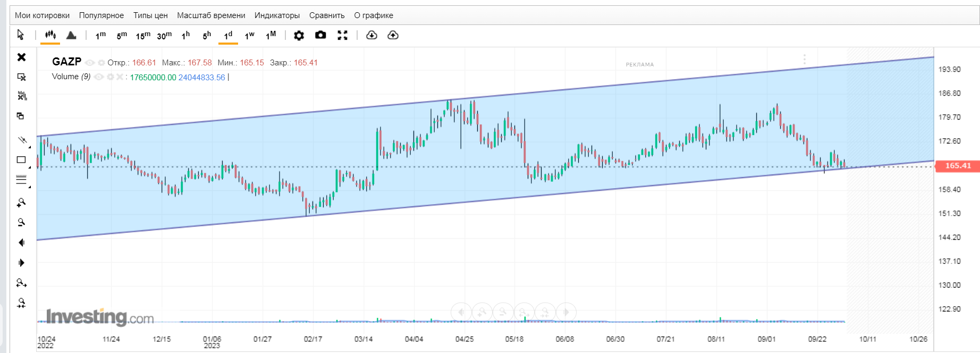
Task: Open the Сравнить menu
Action: click(x=327, y=15)
